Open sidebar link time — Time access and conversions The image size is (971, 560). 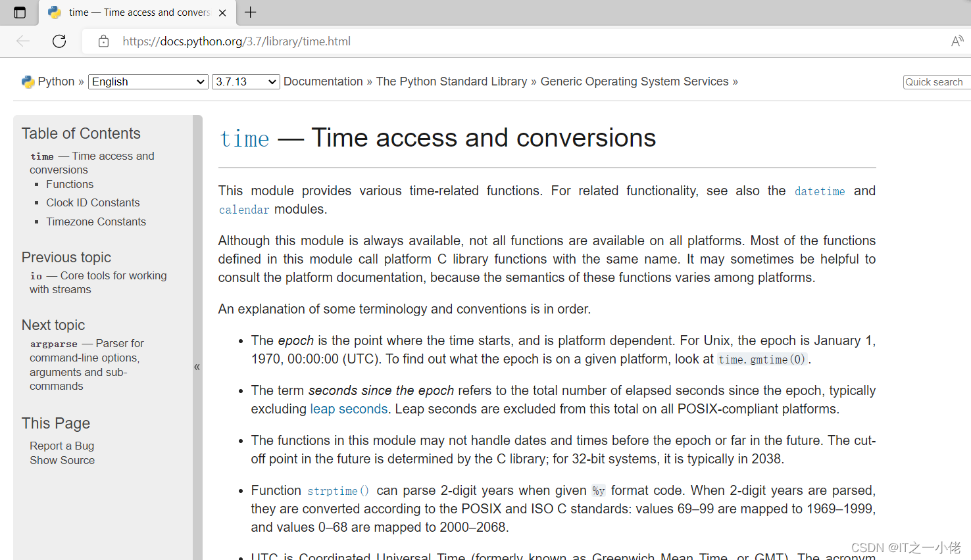pyautogui.click(x=92, y=162)
